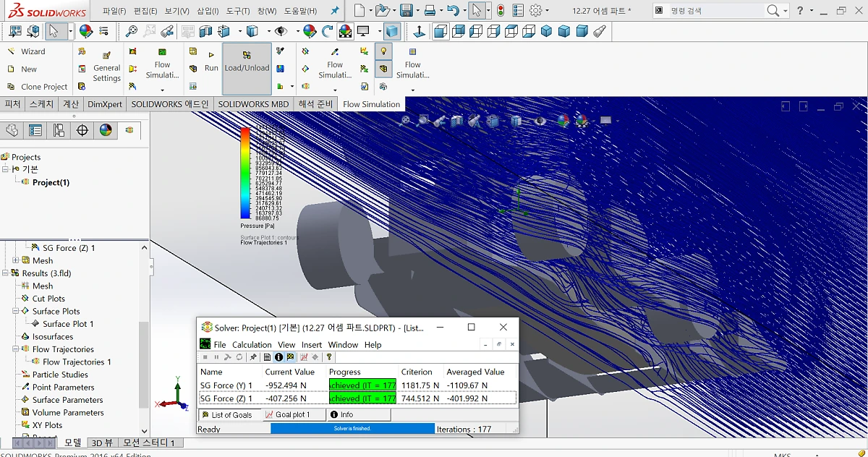868x457 pixels.
Task: Select the Cut Plots tree item
Action: tap(48, 299)
